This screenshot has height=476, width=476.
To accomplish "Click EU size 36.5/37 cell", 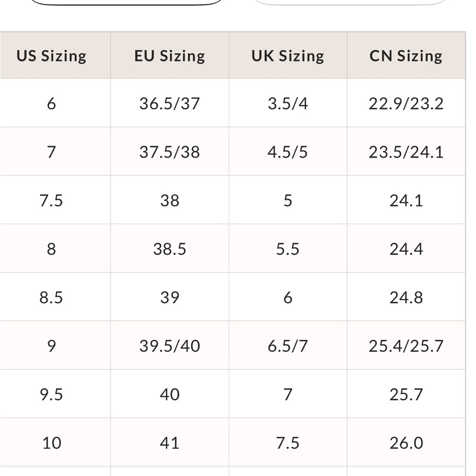I will point(170,103).
